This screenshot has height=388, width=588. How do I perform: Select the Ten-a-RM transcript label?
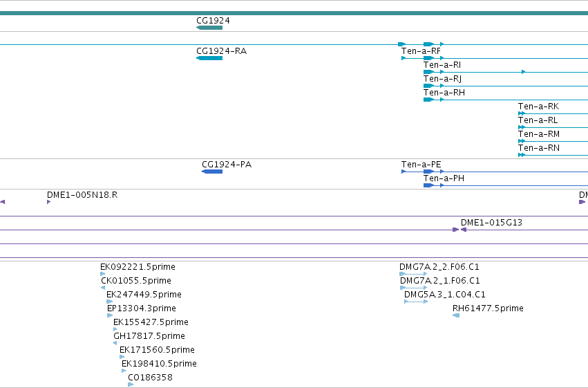539,134
